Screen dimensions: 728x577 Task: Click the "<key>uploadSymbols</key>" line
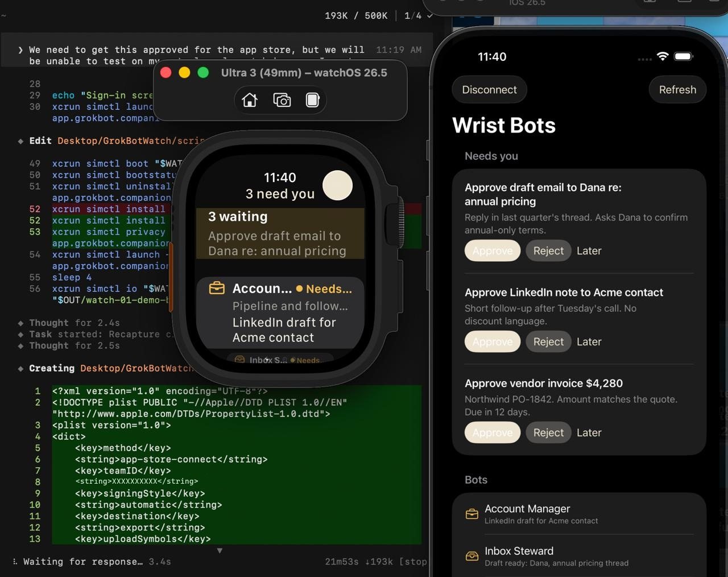tap(143, 539)
